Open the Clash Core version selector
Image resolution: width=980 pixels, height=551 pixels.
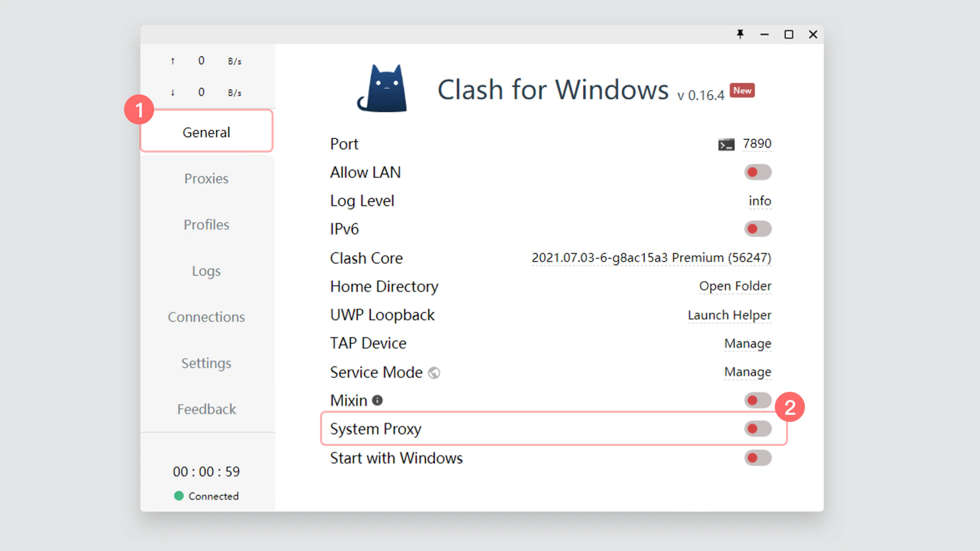pyautogui.click(x=651, y=258)
